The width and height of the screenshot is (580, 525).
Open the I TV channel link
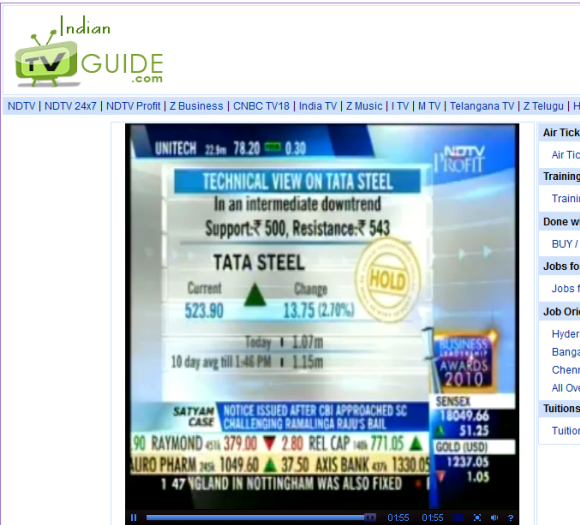point(400,106)
